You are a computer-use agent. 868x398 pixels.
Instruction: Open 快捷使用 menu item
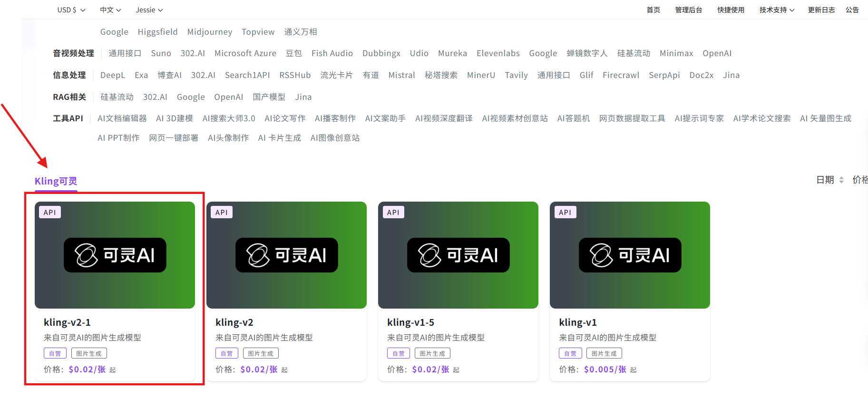(x=731, y=10)
